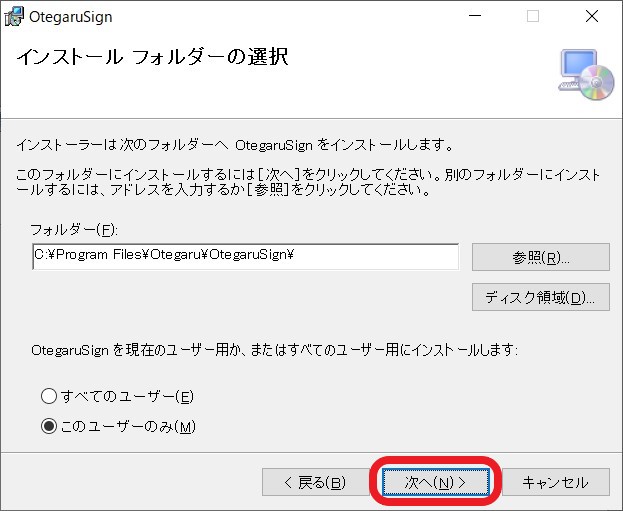The image size is (623, 511).
Task: Open folder browser with 参照(R)... button
Action: [x=540, y=257]
